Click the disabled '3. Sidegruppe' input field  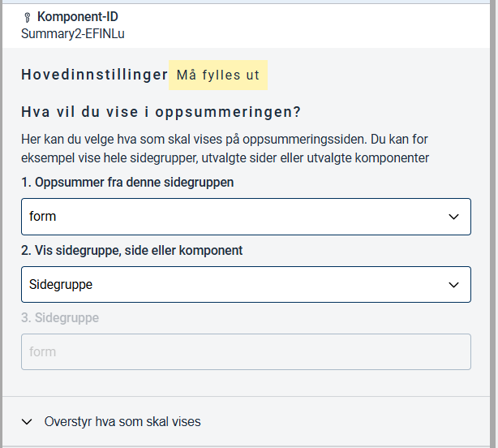point(246,352)
